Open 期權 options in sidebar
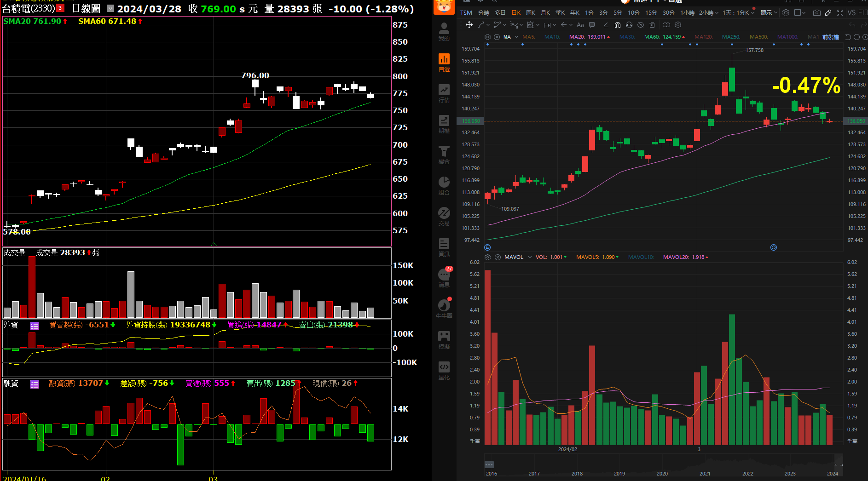868x481 pixels. coord(444,125)
